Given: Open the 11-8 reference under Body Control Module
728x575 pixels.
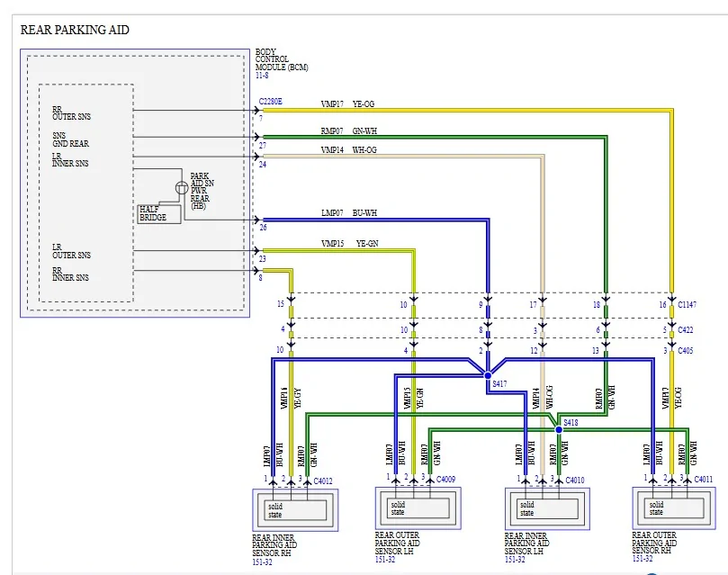Looking at the screenshot, I should (x=262, y=76).
